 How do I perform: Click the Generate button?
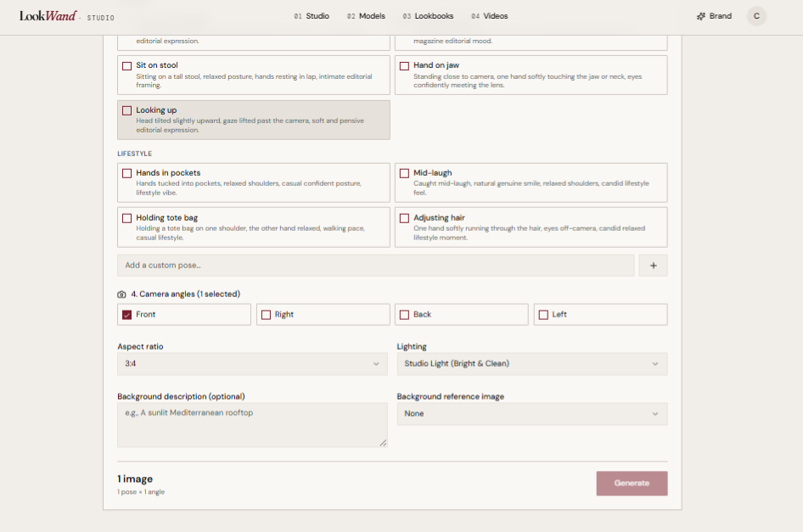632,484
